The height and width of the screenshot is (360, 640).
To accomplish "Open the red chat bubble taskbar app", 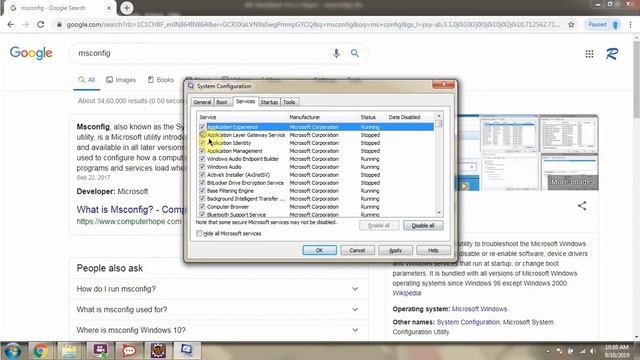I will point(129,351).
